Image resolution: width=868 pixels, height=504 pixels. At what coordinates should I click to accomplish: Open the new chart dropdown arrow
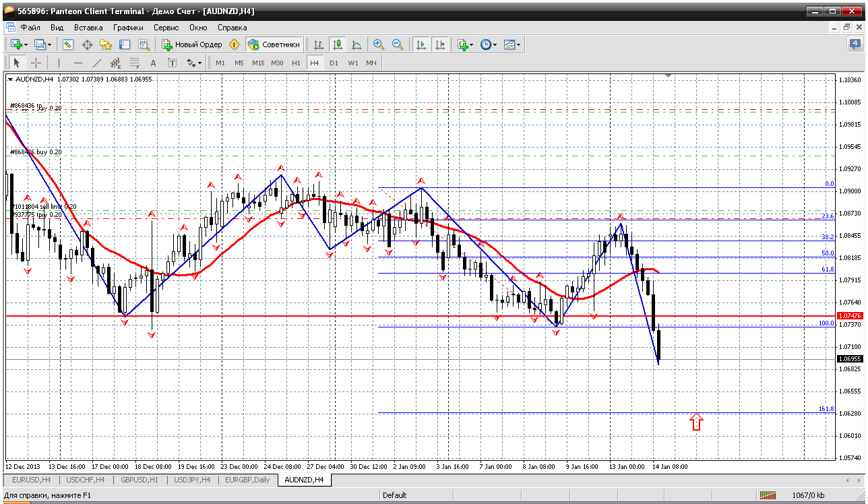(26, 44)
